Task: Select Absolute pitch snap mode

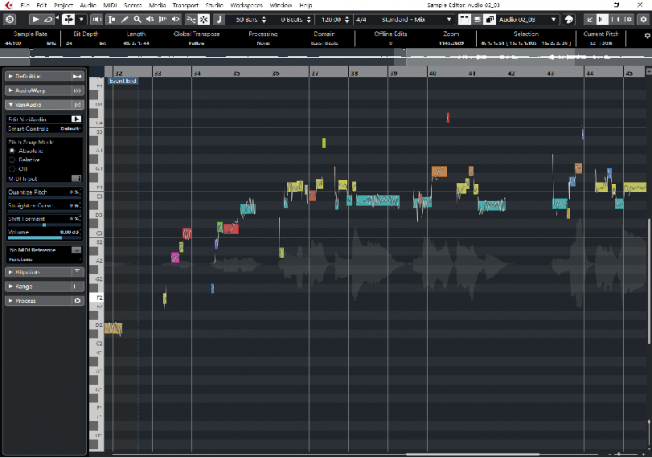Action: coord(12,150)
